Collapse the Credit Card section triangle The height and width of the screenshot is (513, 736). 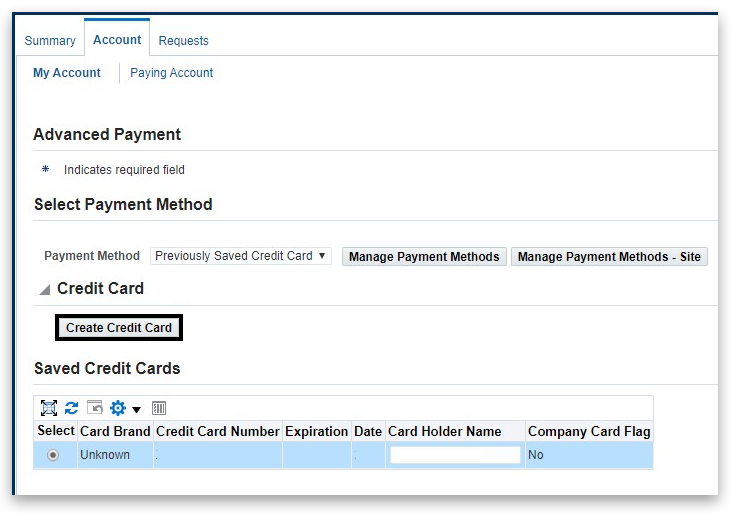click(44, 289)
